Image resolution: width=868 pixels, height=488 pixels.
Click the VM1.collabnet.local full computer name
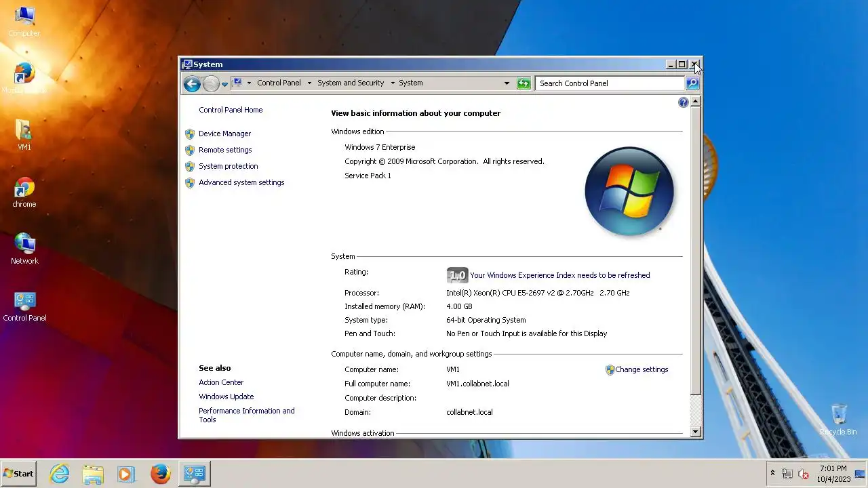click(477, 384)
